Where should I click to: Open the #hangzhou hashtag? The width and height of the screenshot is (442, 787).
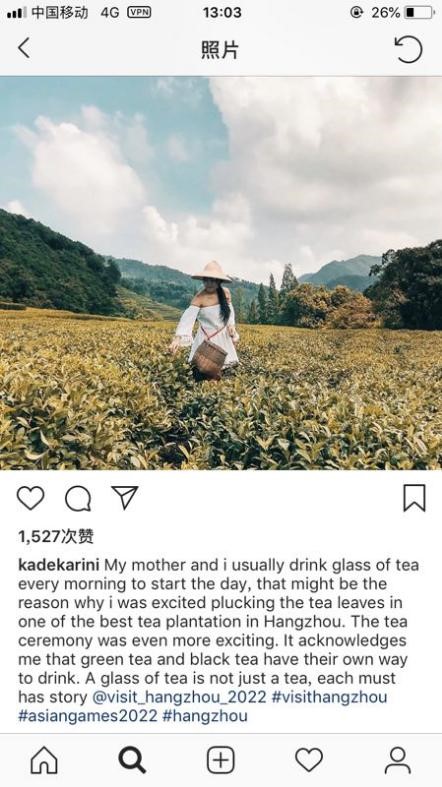coord(205,716)
